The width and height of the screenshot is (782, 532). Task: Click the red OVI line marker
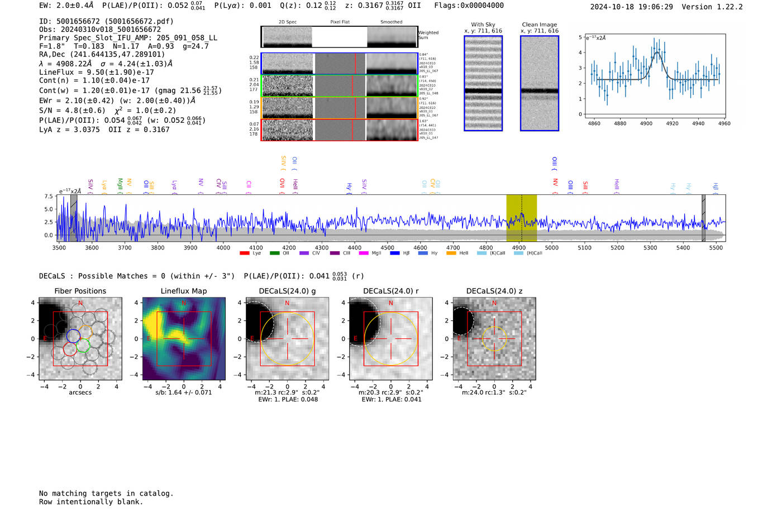pyautogui.click(x=282, y=186)
